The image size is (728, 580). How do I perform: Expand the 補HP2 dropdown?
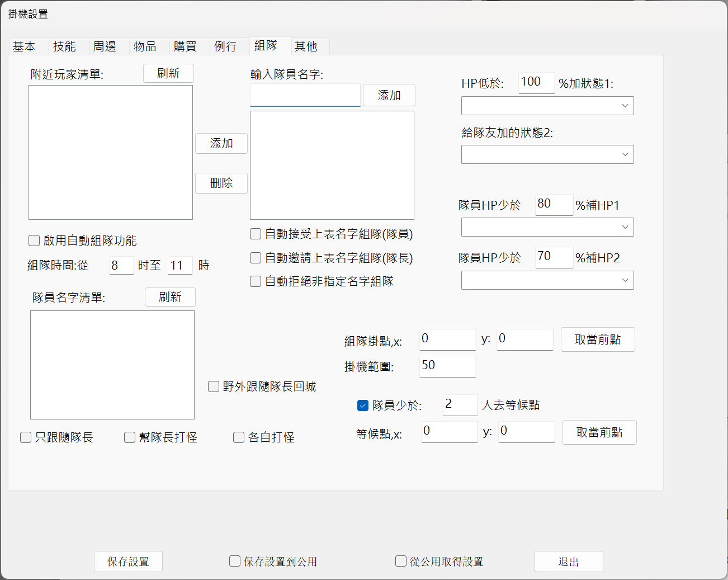pos(547,280)
